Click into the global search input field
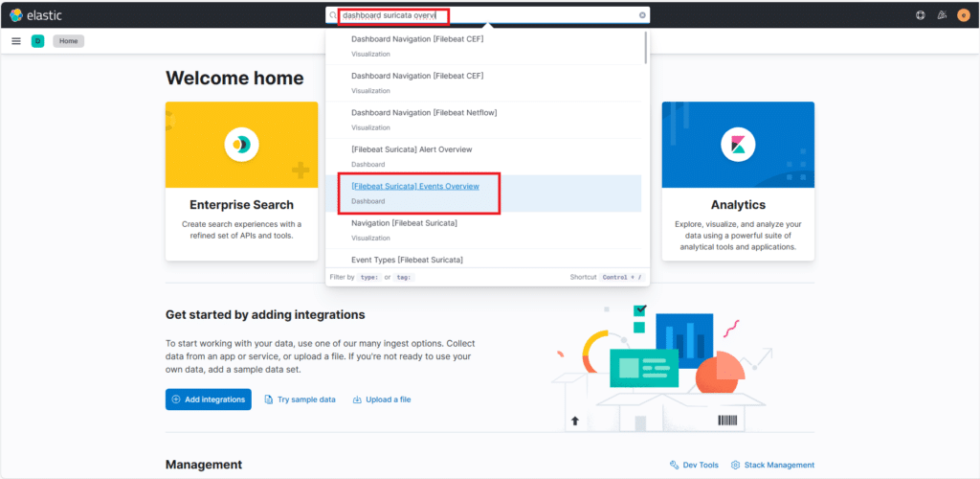This screenshot has width=980, height=479. pyautogui.click(x=488, y=15)
